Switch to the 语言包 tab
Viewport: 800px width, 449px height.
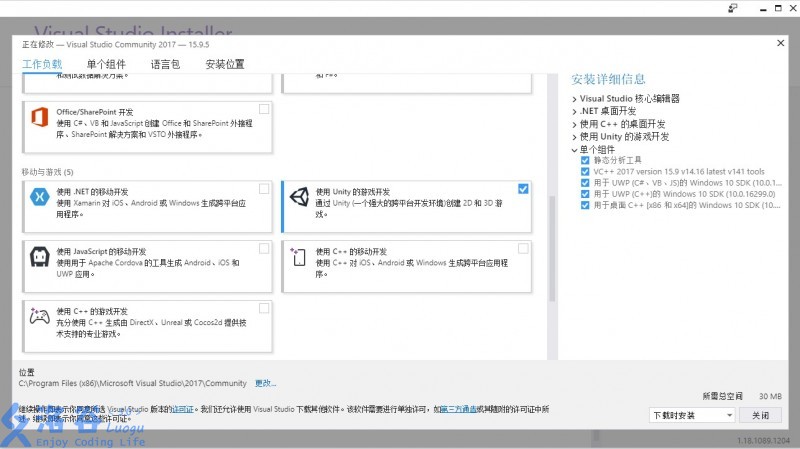[x=165, y=64]
